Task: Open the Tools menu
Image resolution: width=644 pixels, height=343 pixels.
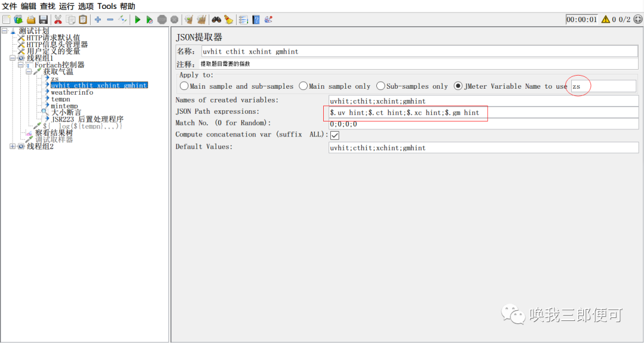Action: [107, 6]
